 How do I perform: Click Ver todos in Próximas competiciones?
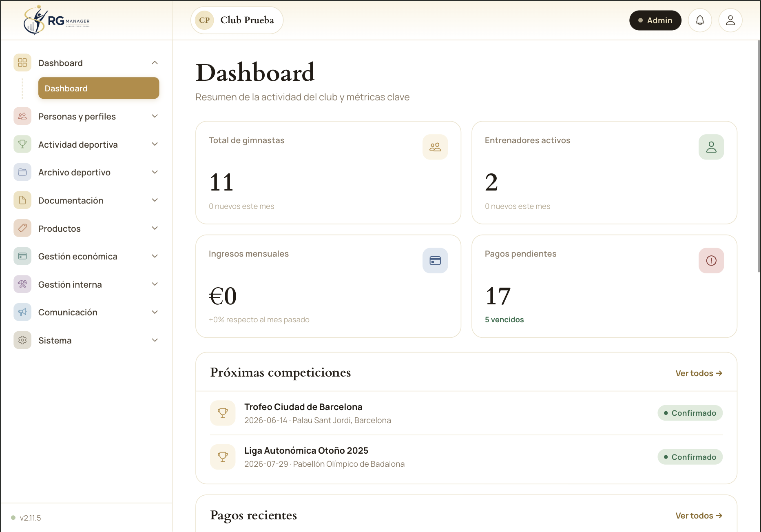pyautogui.click(x=699, y=373)
